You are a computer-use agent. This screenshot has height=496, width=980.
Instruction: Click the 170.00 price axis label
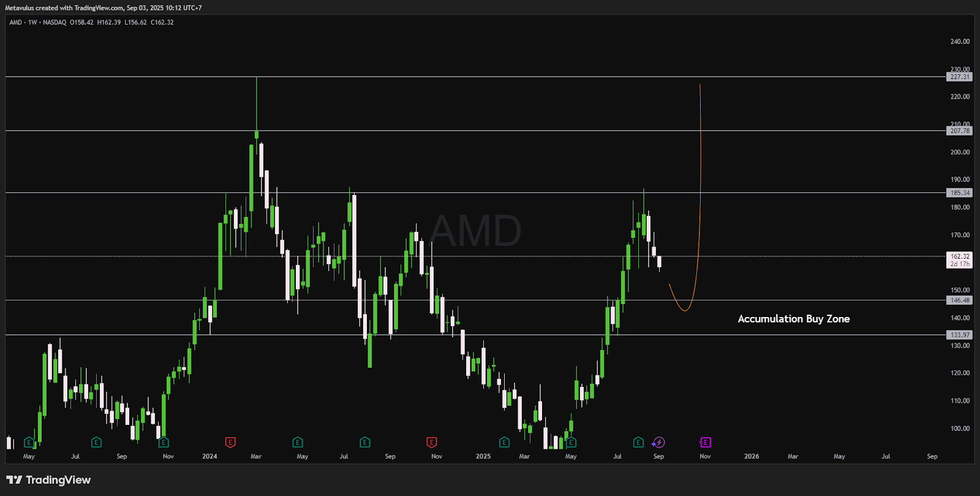[x=960, y=235]
